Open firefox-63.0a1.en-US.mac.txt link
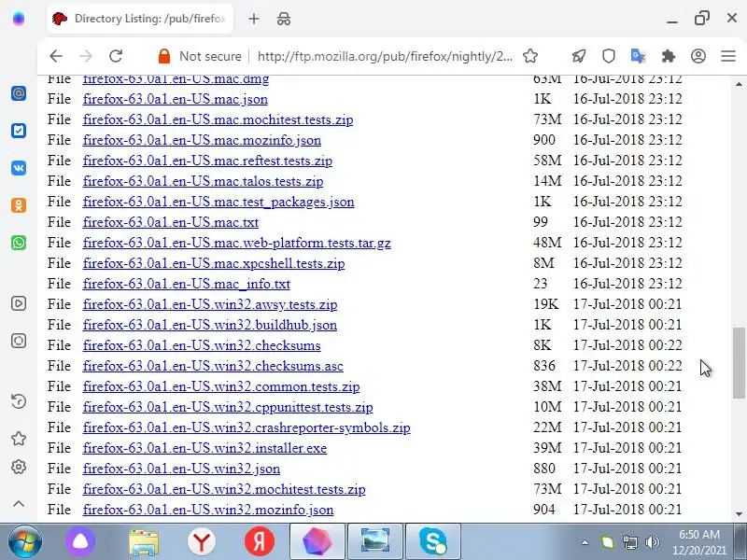 point(171,222)
